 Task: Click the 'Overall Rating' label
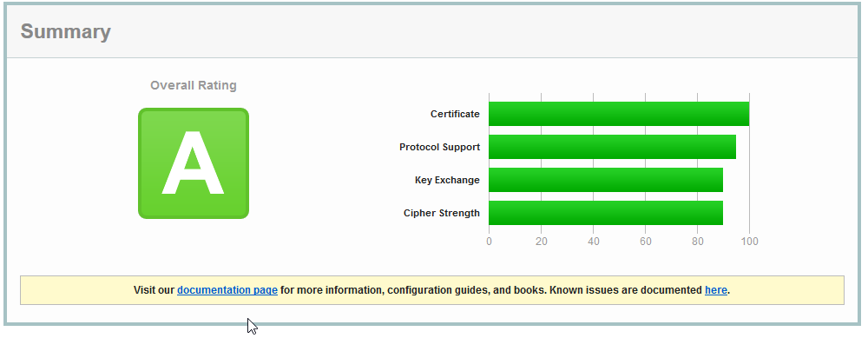pos(194,85)
